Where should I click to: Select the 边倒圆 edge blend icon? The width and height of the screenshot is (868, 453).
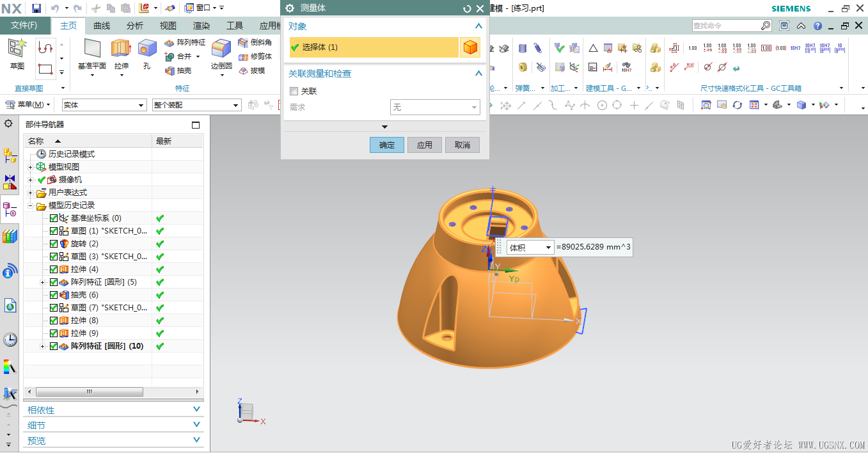tap(221, 49)
